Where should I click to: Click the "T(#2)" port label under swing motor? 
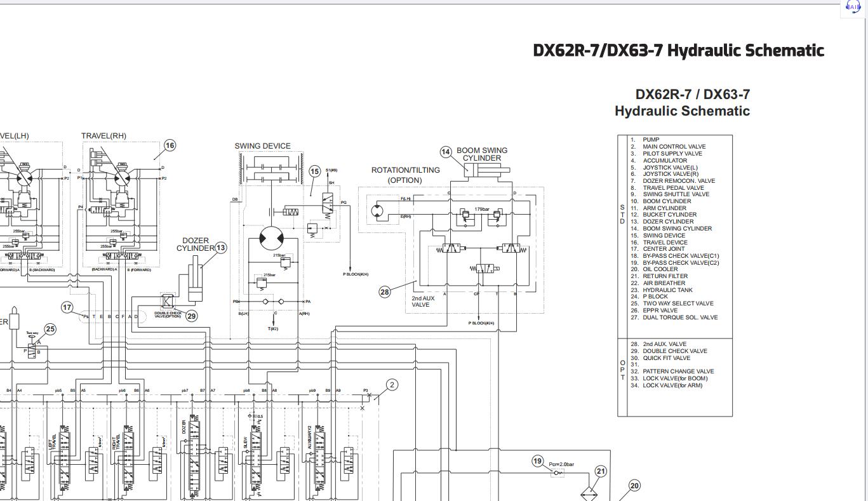click(273, 329)
